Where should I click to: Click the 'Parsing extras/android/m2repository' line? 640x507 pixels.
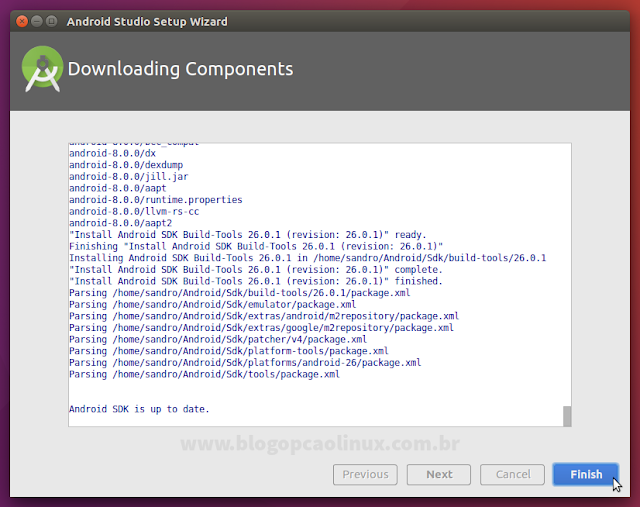point(264,316)
